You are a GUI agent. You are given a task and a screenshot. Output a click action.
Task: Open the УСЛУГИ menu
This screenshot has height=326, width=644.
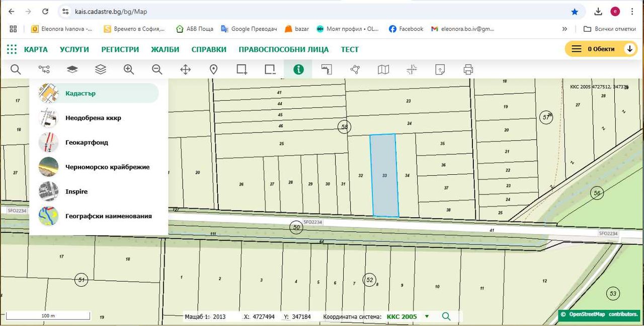[74, 49]
